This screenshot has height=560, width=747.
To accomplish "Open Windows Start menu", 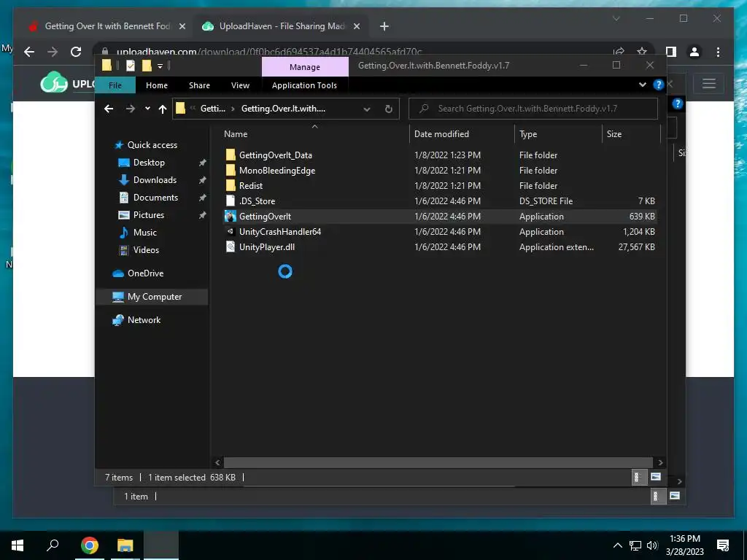I will coord(18,545).
